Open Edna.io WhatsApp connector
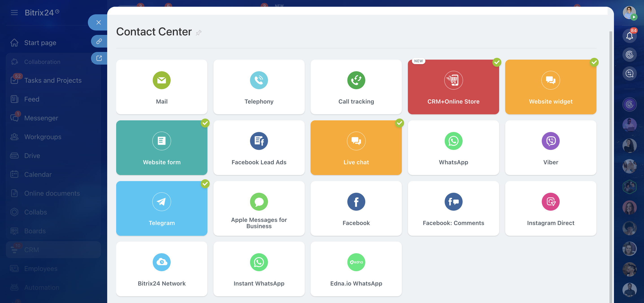Image resolution: width=644 pixels, height=303 pixels. [x=356, y=269]
